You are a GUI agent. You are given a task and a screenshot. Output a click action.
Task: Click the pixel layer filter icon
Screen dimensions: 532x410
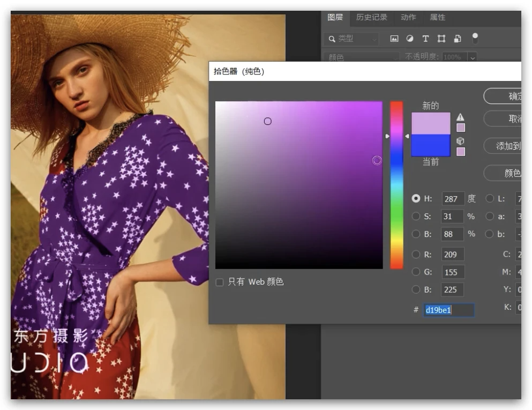(x=394, y=39)
